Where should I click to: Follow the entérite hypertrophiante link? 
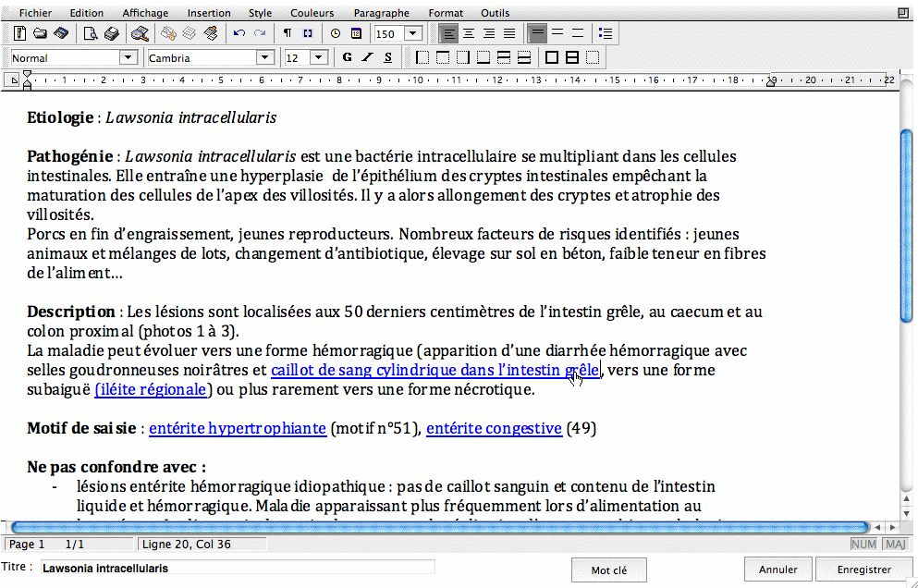coord(237,428)
